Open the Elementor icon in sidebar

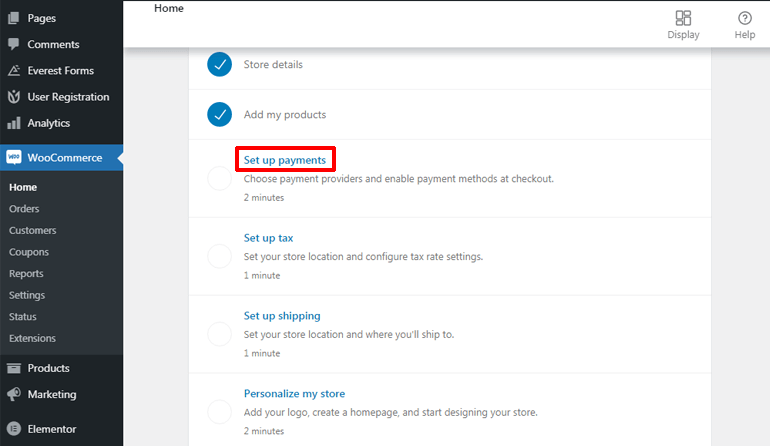(x=14, y=429)
